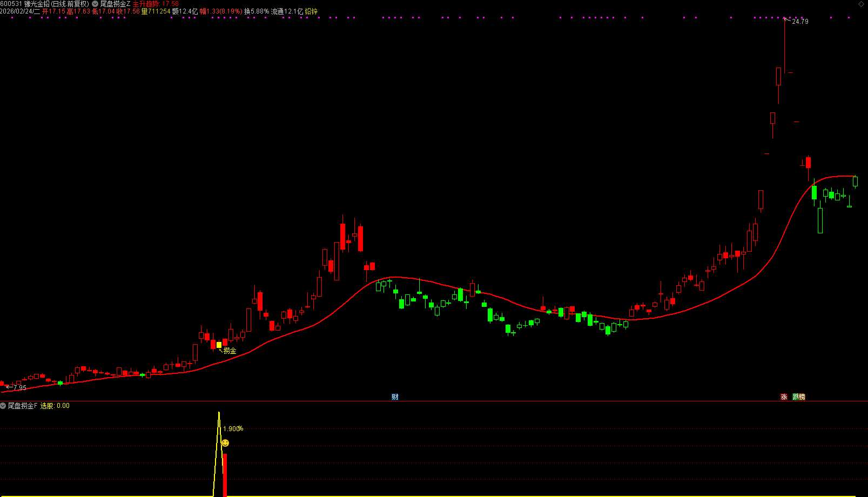This screenshot has height=497, width=868.
Task: Click the 额12.4亿 turnover amount
Action: point(185,11)
